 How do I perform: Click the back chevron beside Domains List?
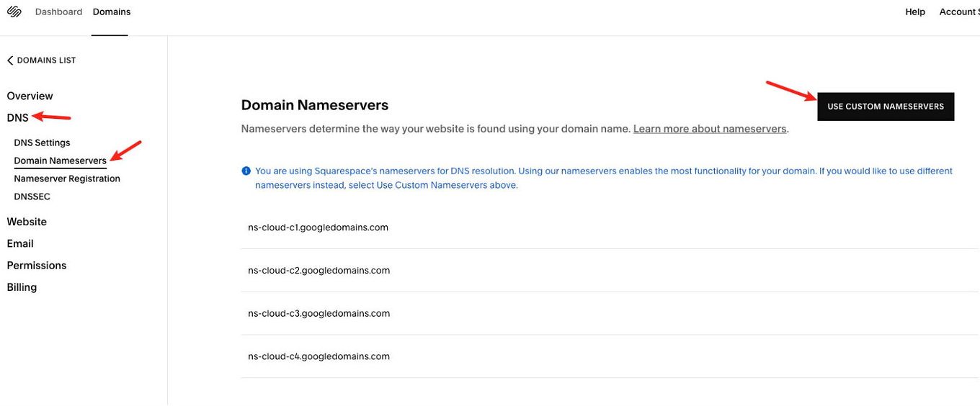[10, 60]
